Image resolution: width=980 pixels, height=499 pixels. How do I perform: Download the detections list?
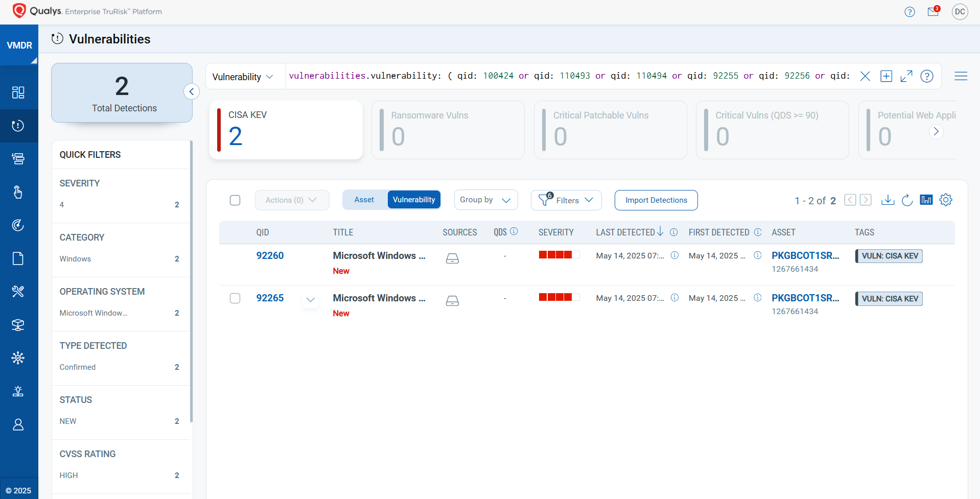(x=888, y=200)
